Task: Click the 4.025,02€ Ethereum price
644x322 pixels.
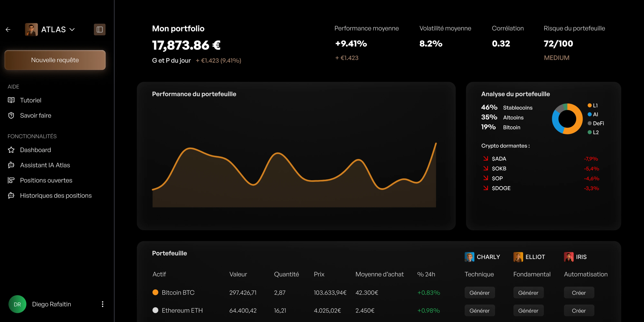Action: [327, 311]
